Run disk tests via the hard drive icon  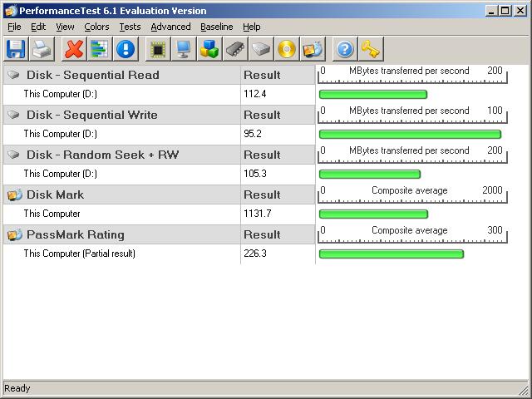[x=261, y=50]
